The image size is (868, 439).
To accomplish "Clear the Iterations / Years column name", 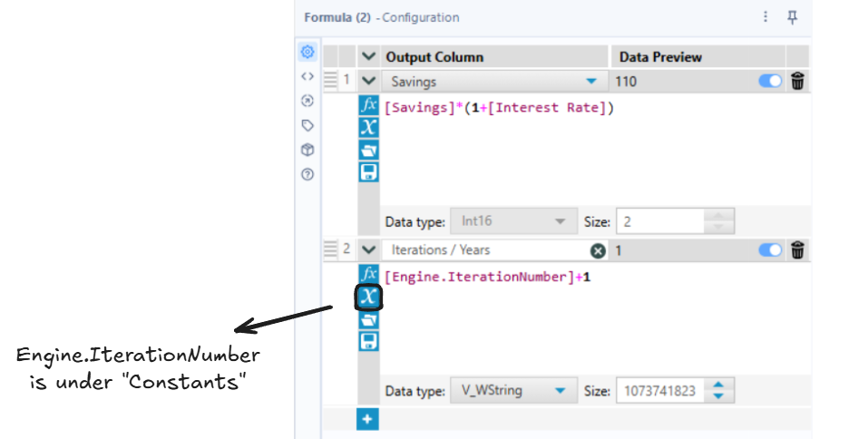I will (x=598, y=250).
